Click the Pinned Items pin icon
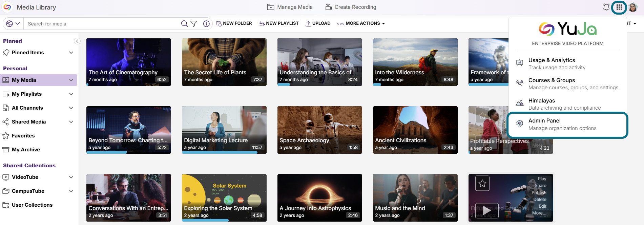644x225 pixels. point(6,53)
